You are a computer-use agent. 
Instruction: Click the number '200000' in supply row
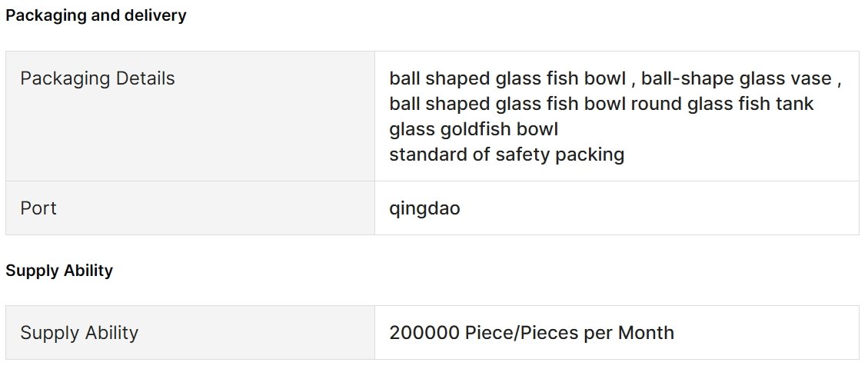[x=424, y=333]
